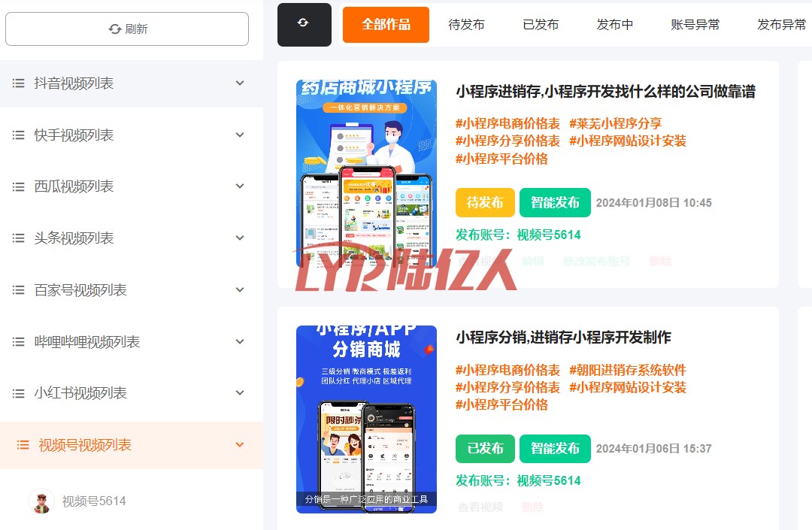
Task: Select the 快手视频列表 list icon
Action: point(20,135)
